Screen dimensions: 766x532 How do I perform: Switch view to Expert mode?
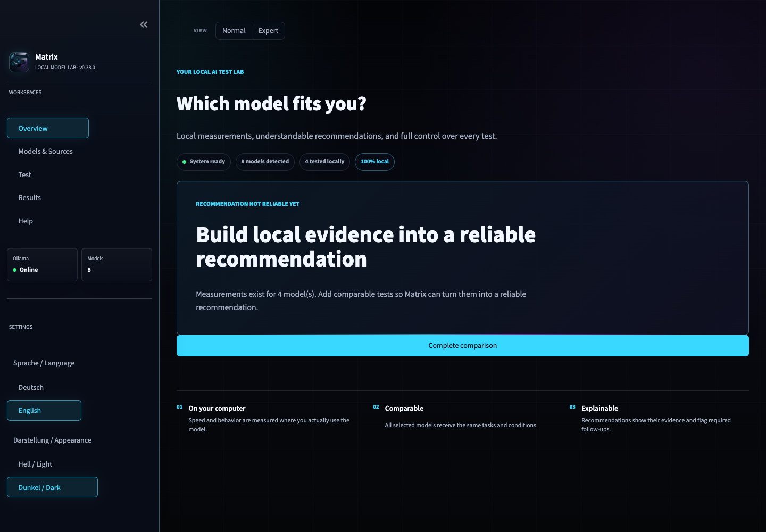pos(268,31)
